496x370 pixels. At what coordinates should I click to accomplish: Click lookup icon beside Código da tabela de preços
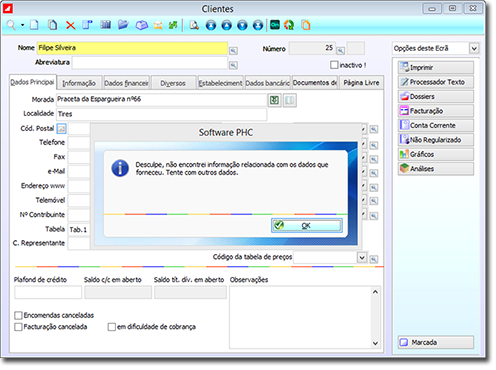click(x=374, y=259)
